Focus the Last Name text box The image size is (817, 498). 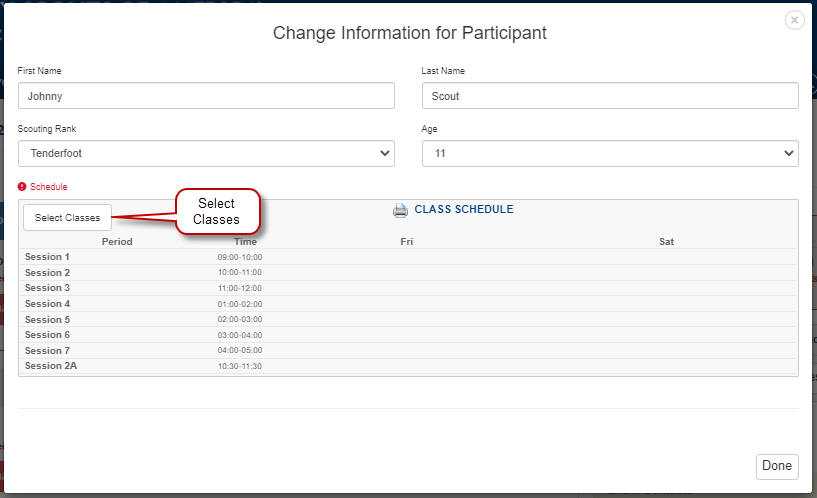click(610, 96)
